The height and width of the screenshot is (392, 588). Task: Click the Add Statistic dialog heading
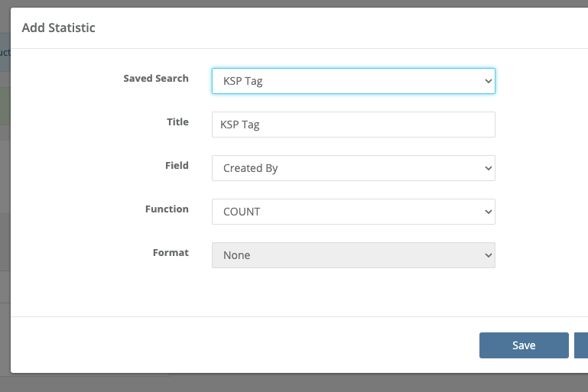58,28
